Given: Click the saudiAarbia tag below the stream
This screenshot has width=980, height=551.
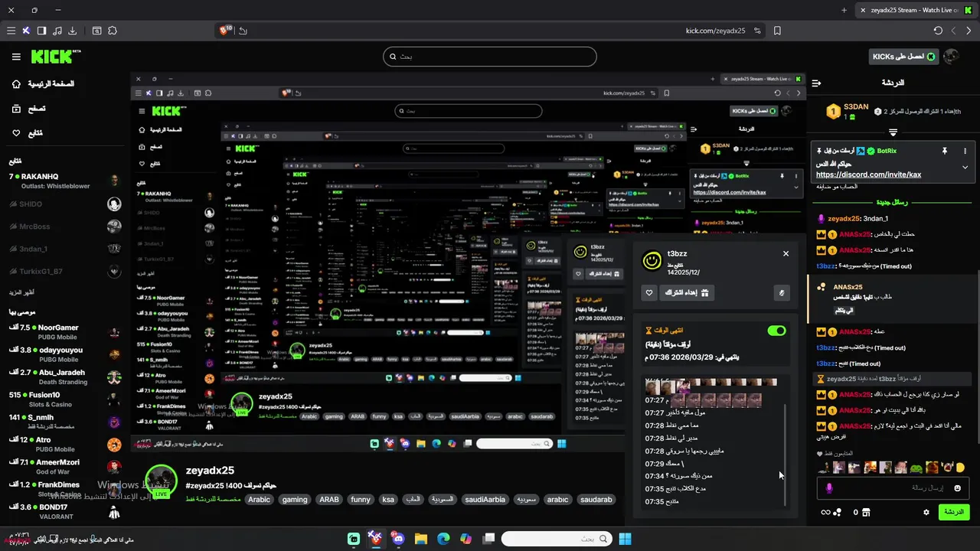Looking at the screenshot, I should point(485,499).
